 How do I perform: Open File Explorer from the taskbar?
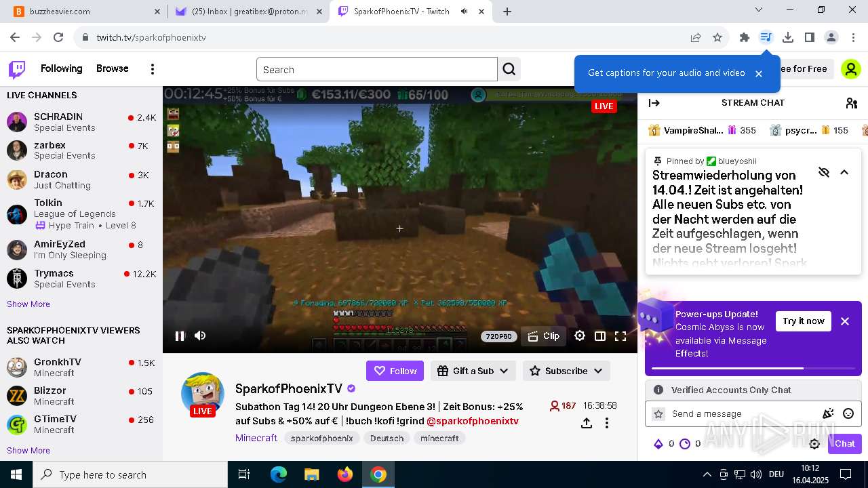pos(312,474)
